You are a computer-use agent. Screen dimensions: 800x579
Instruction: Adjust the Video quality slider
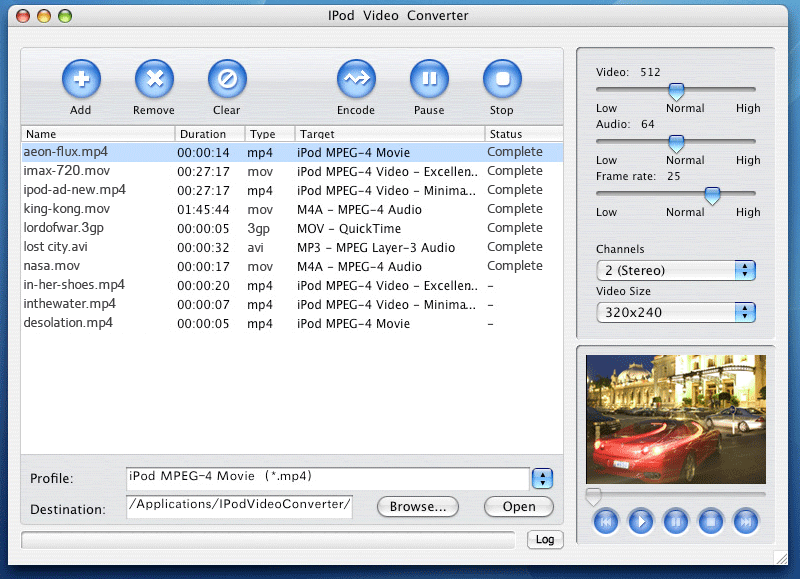tap(676, 88)
